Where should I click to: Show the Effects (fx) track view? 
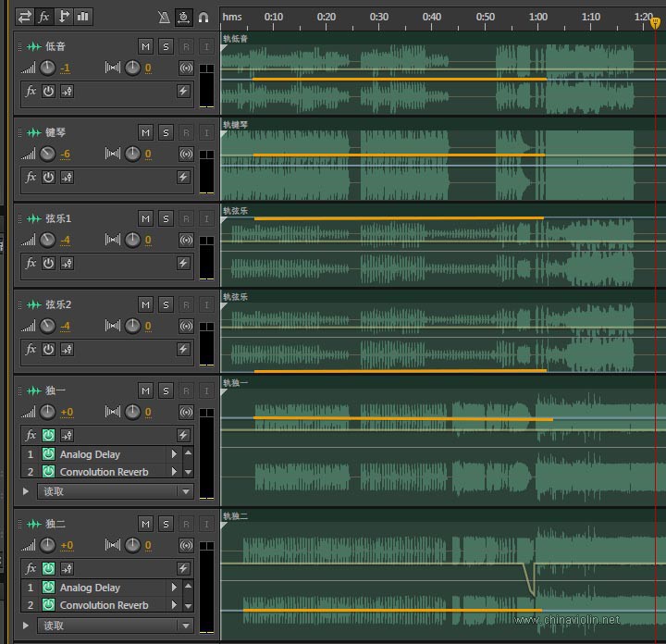click(43, 16)
